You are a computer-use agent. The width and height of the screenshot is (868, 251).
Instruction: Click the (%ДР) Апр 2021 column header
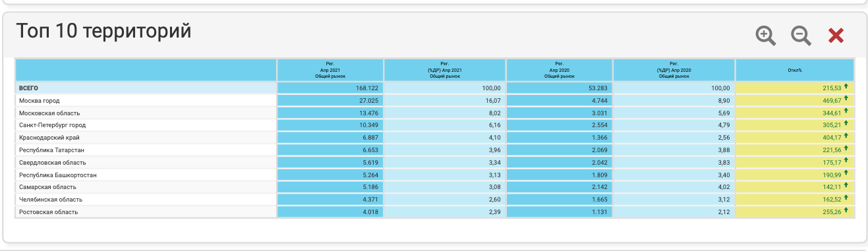(x=445, y=70)
